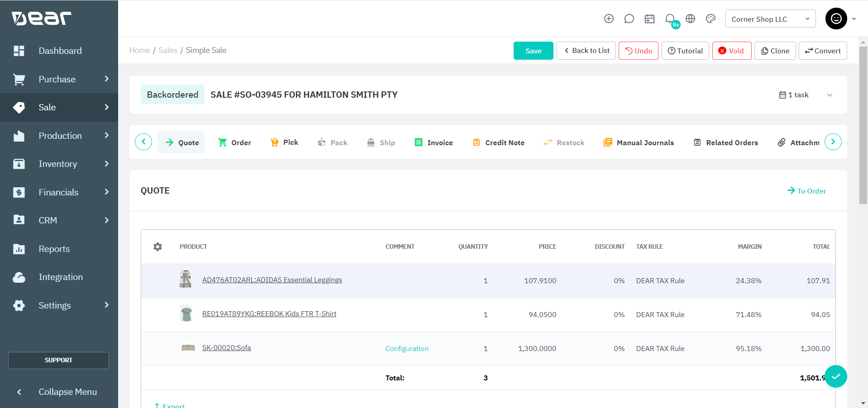Click the green checkmark floating button
868x408 pixels.
coord(835,376)
